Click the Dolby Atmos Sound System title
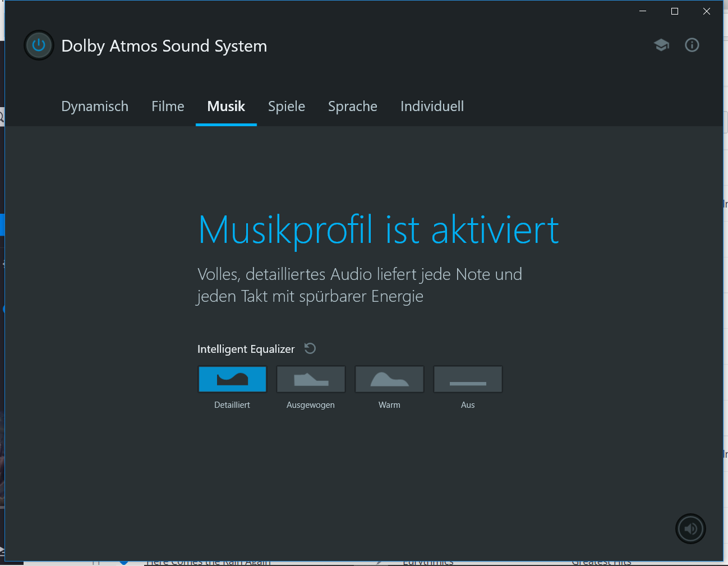 164,46
